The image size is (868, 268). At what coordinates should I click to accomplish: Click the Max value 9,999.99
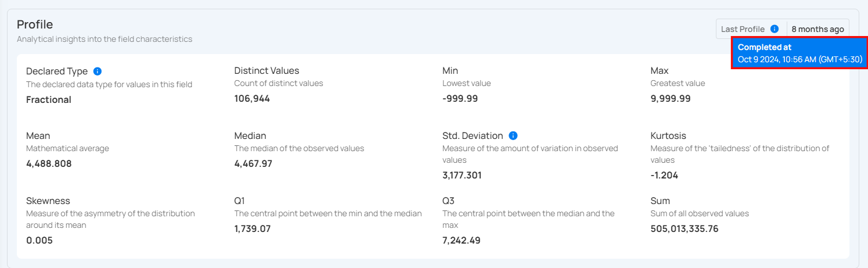pos(671,99)
